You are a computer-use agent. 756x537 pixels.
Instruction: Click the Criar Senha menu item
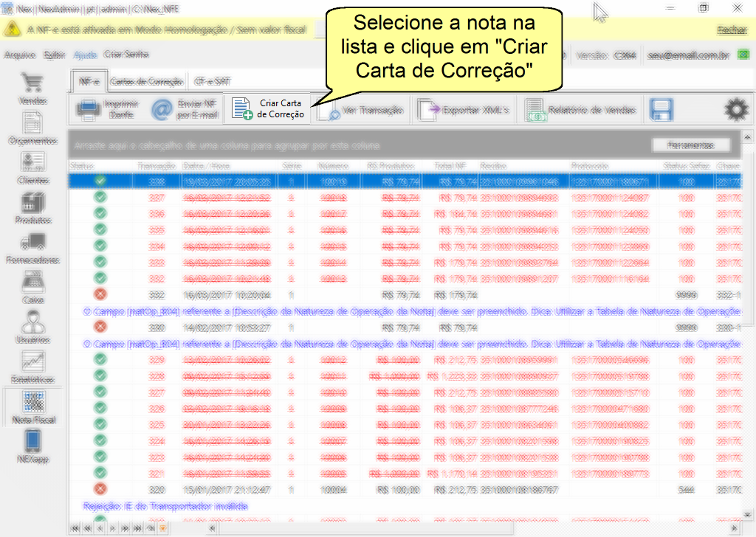[126, 55]
